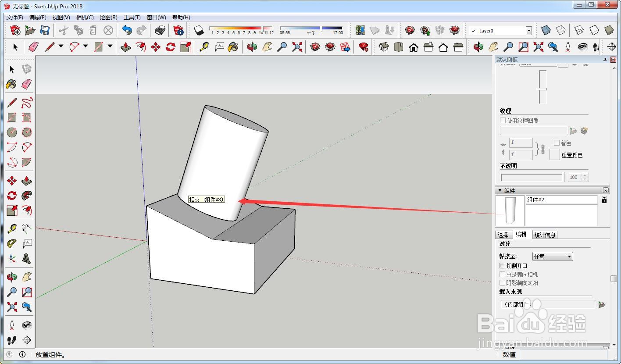Save the model with the floppy disk icon

coord(45,30)
